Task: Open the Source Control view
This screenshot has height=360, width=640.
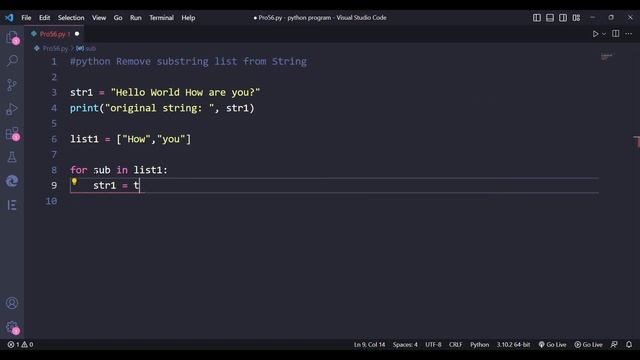Action: tap(12, 85)
